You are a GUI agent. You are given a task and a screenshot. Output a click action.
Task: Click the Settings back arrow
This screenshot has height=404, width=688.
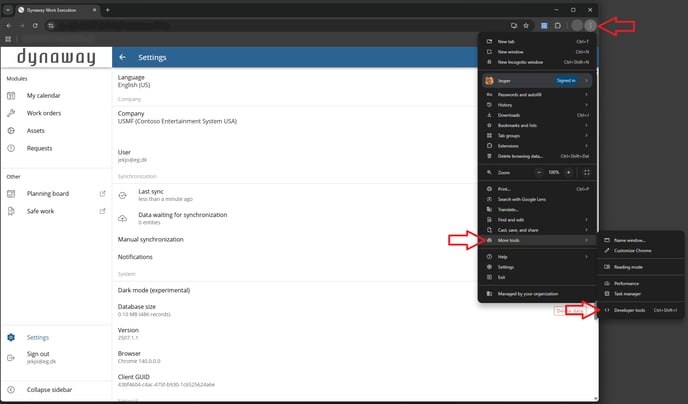[x=123, y=58]
